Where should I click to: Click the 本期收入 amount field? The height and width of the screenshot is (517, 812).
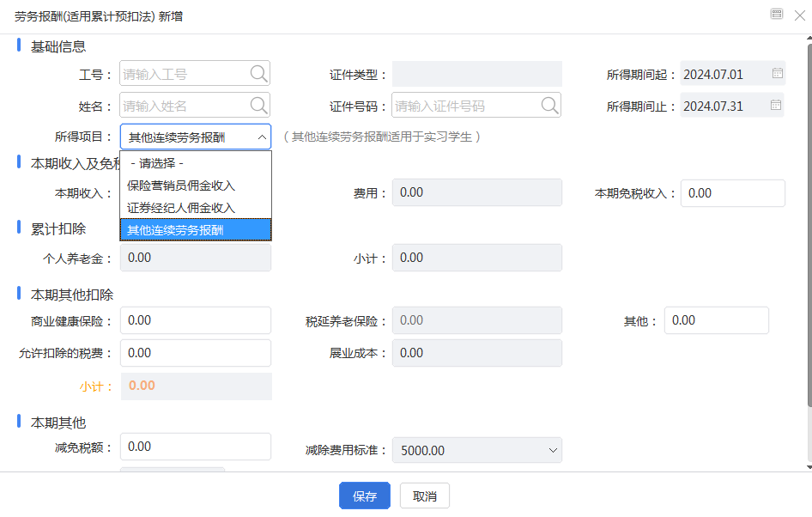[x=195, y=192]
